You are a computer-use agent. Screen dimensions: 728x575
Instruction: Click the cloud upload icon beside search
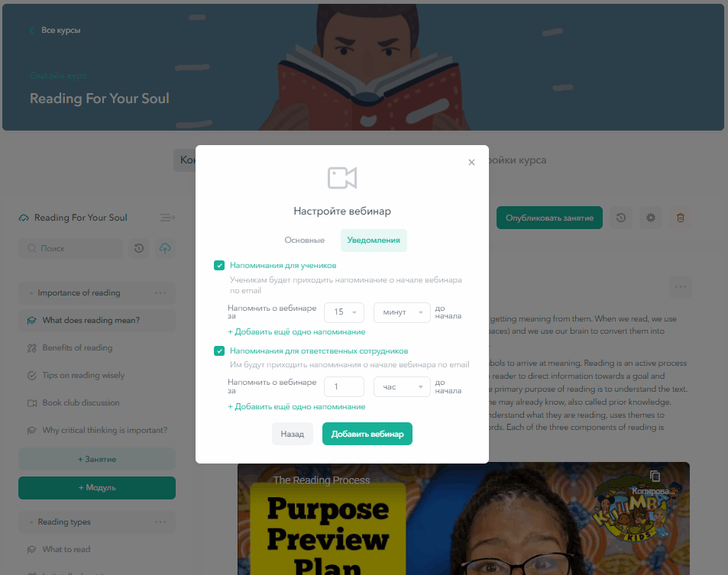(165, 248)
